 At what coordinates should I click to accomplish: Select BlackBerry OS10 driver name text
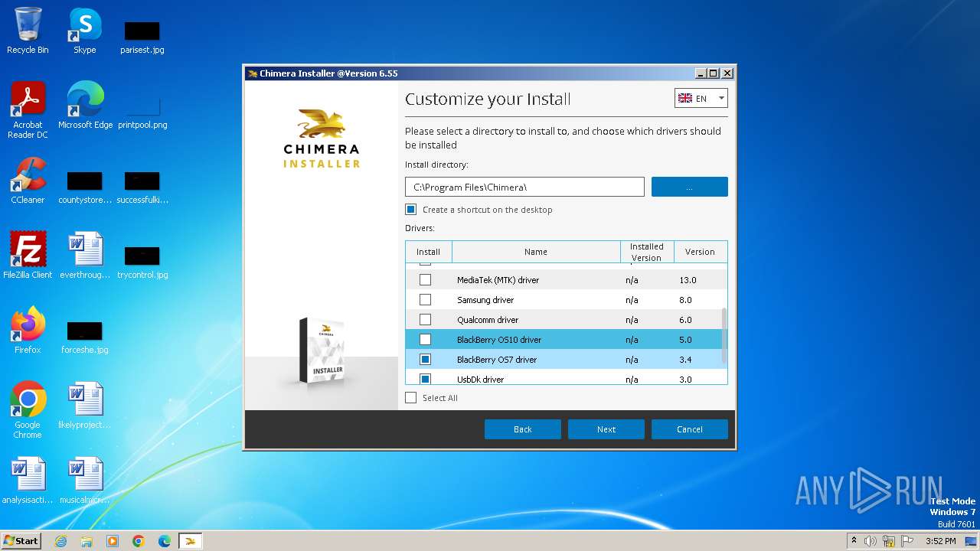(499, 340)
